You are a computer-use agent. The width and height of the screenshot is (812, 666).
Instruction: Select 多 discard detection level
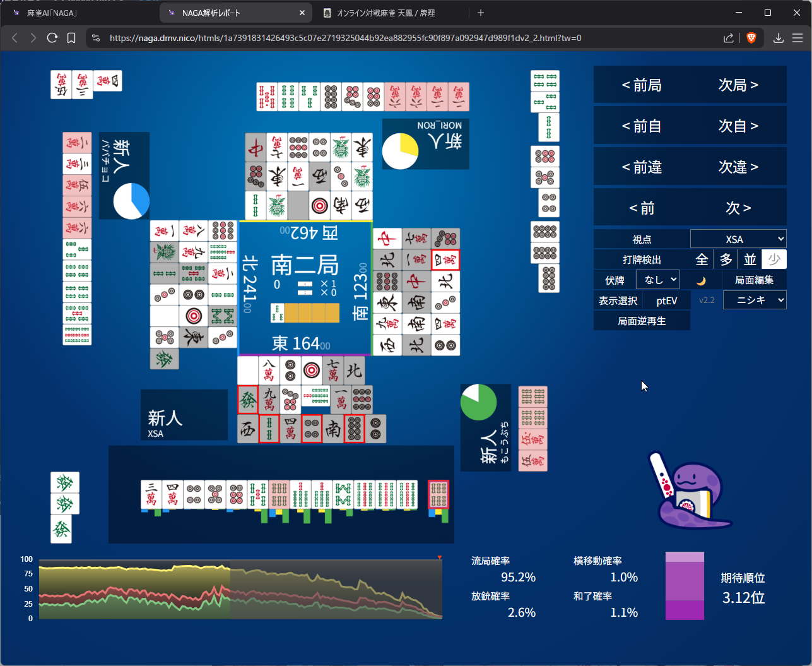click(x=726, y=259)
